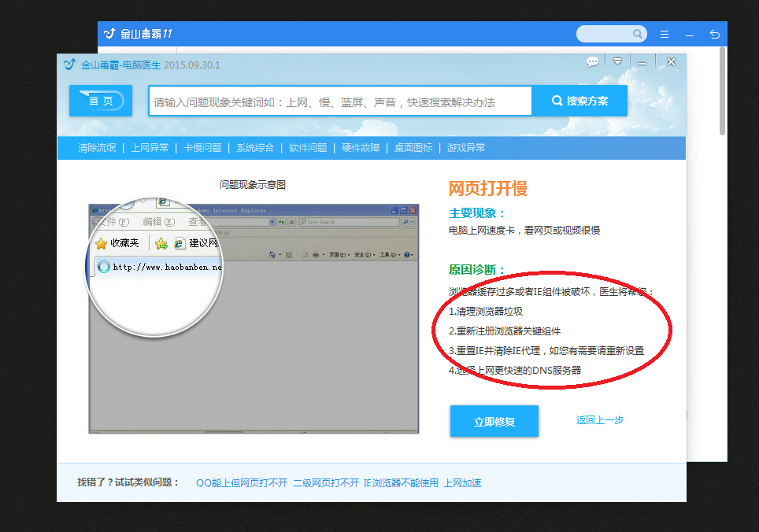Open the 软件问题 category
This screenshot has height=532, width=759.
pos(308,148)
